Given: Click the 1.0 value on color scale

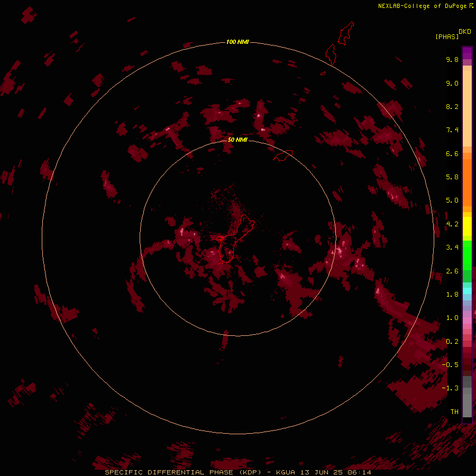Looking at the screenshot, I should (x=452, y=318).
